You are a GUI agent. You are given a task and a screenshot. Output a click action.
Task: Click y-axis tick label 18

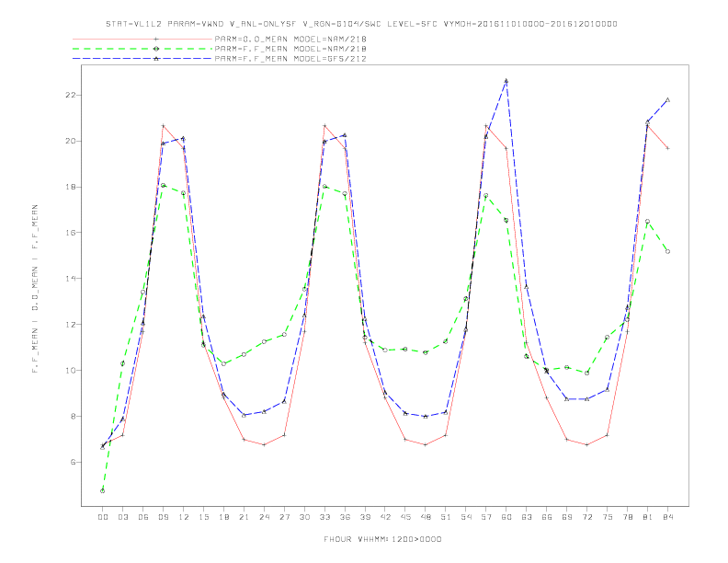click(x=71, y=187)
